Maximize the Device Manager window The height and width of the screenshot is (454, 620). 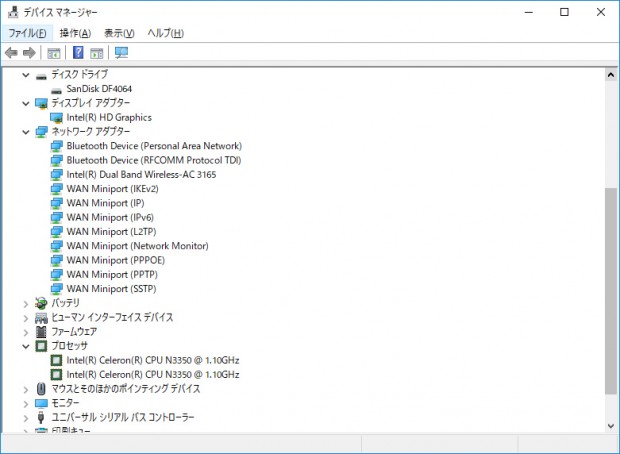point(564,12)
